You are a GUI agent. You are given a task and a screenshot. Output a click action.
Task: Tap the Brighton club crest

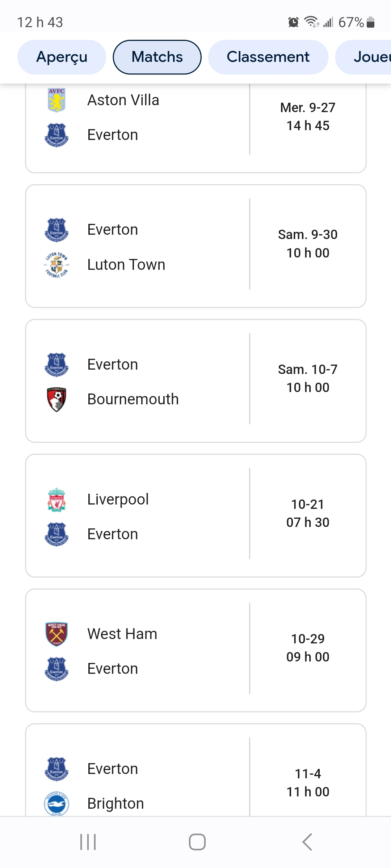click(x=56, y=803)
